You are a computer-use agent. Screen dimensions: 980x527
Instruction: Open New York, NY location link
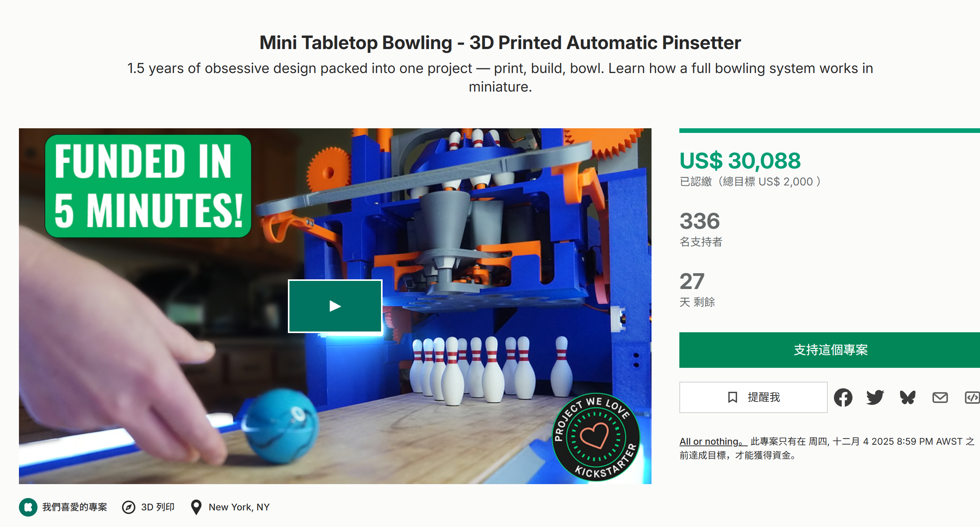coord(239,507)
